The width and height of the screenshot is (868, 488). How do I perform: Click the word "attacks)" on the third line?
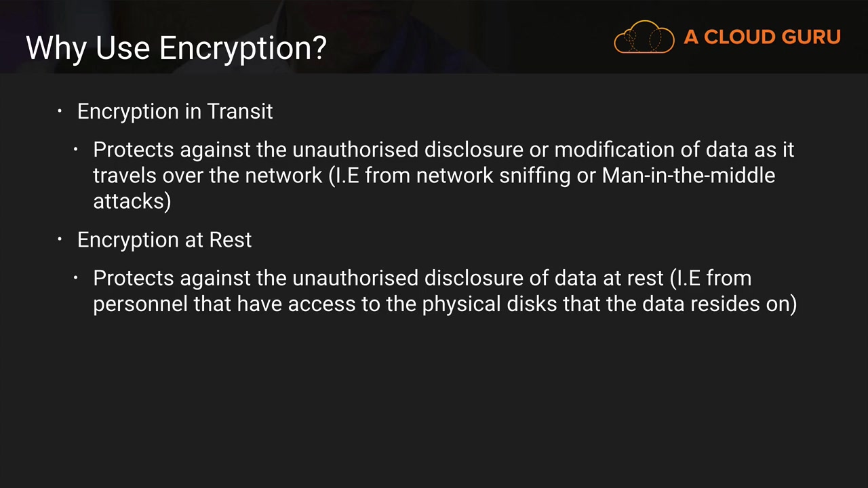pos(132,201)
